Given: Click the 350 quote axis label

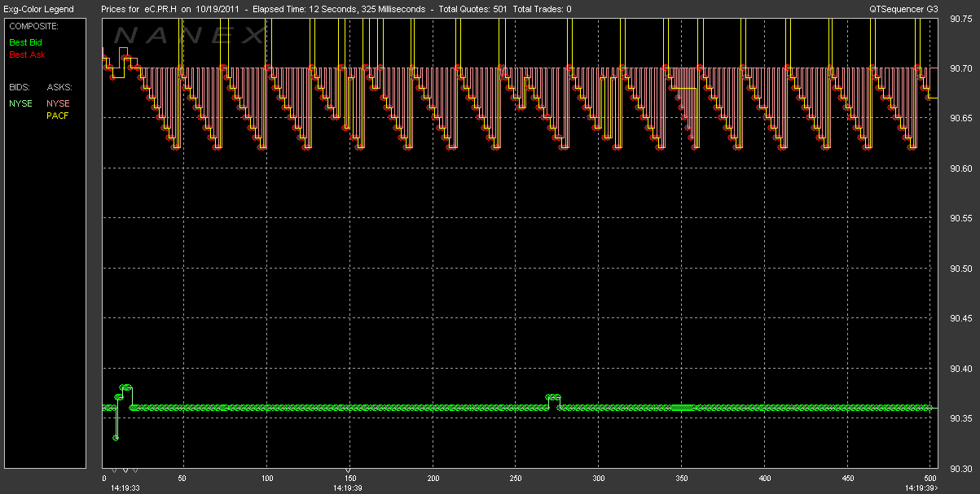Looking at the screenshot, I should coord(681,479).
